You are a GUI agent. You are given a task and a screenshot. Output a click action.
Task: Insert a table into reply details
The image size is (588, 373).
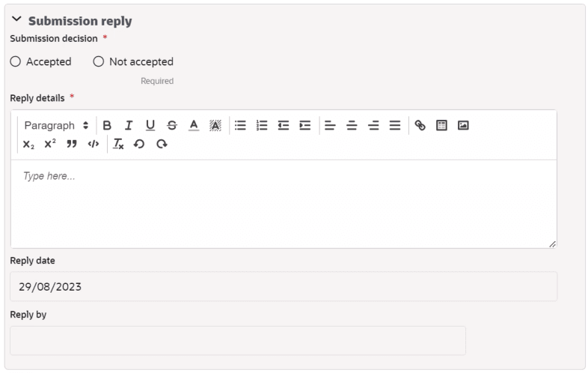[x=442, y=125]
